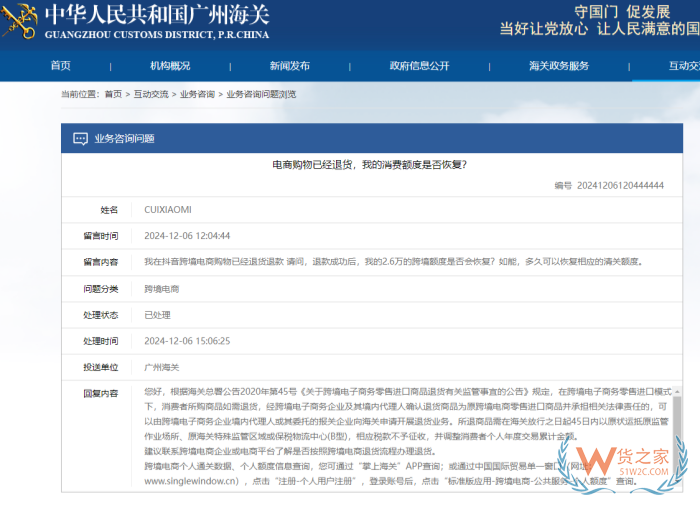
Task: Click the reference number 20241206120444444
Action: pos(620,185)
